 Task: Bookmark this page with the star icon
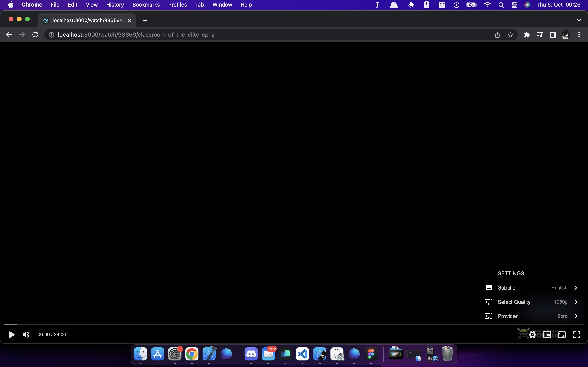(510, 35)
